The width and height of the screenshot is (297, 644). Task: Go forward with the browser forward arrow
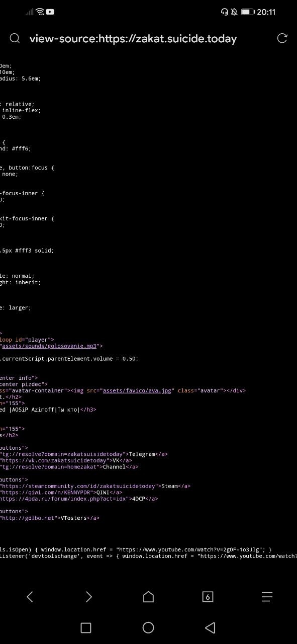pyautogui.click(x=89, y=597)
